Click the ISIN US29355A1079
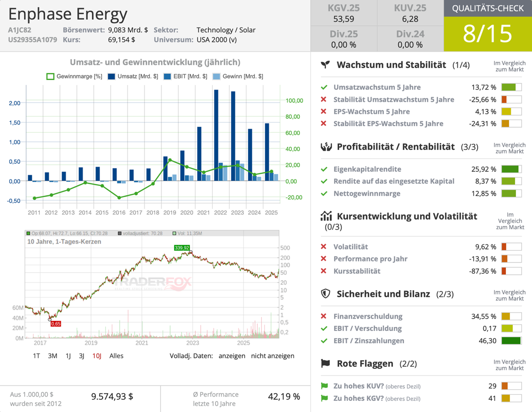 [x=33, y=40]
